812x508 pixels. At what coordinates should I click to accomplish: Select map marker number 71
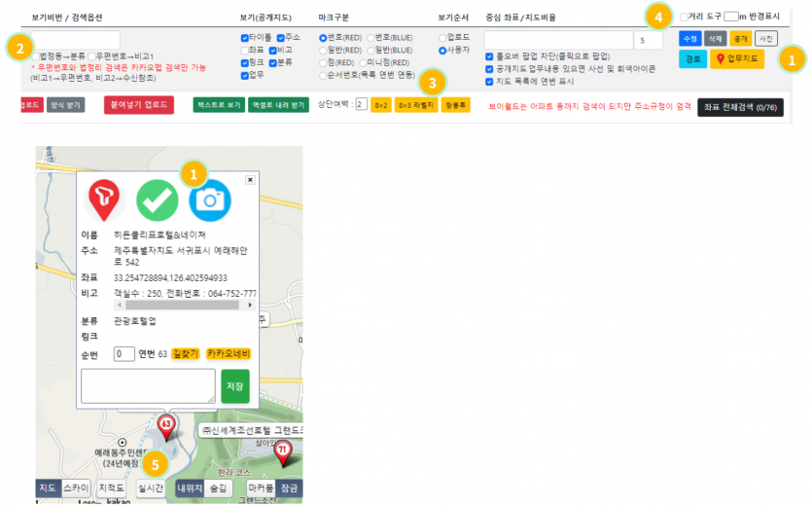click(282, 451)
